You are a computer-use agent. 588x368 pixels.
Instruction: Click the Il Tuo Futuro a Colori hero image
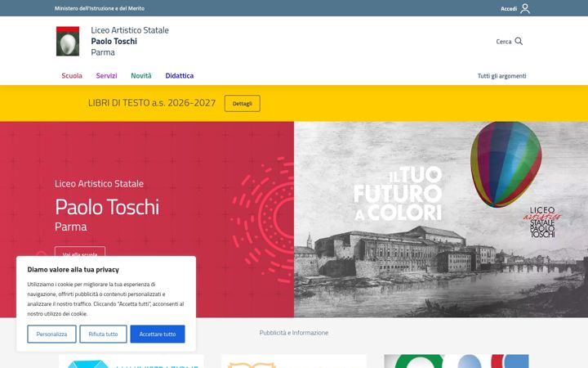[x=441, y=219]
